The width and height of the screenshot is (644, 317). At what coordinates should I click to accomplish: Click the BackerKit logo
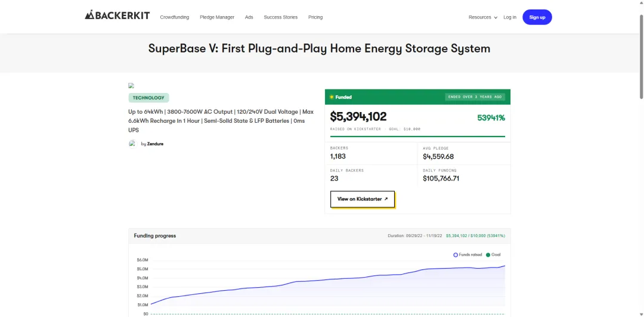(x=117, y=15)
